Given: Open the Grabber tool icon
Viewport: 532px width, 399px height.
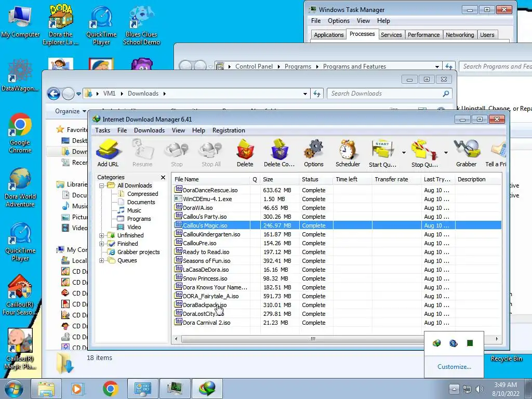Looking at the screenshot, I should point(466,153).
